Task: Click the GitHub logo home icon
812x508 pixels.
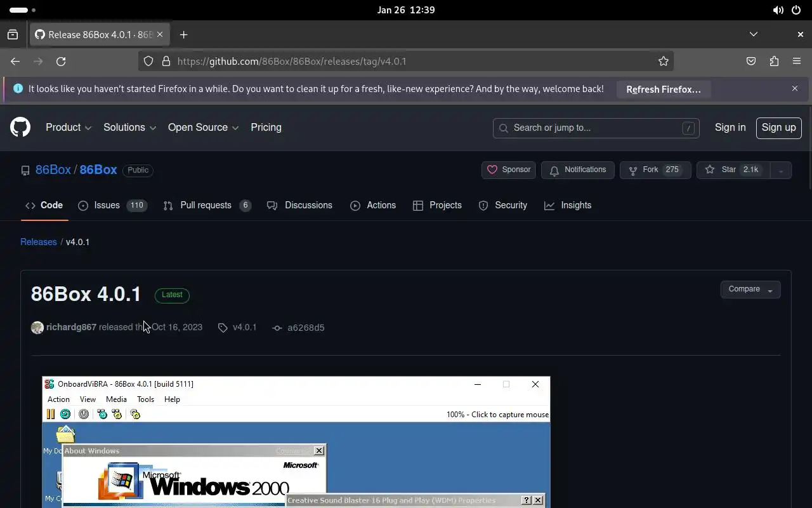Action: pyautogui.click(x=20, y=128)
